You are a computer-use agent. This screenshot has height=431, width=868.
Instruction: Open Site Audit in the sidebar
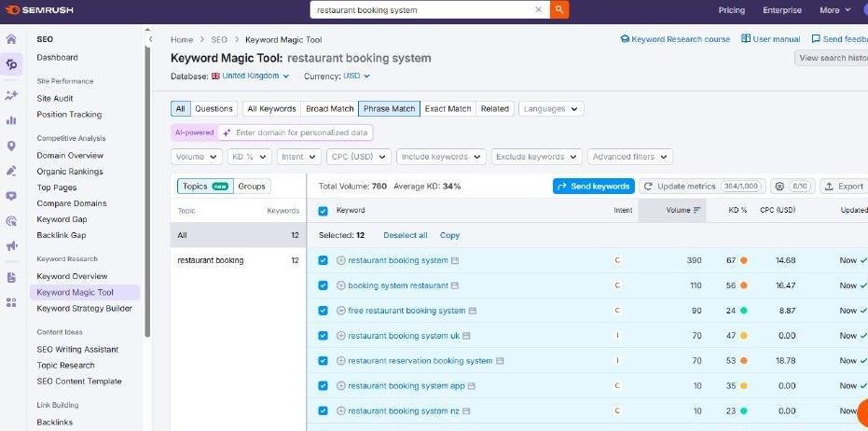55,99
